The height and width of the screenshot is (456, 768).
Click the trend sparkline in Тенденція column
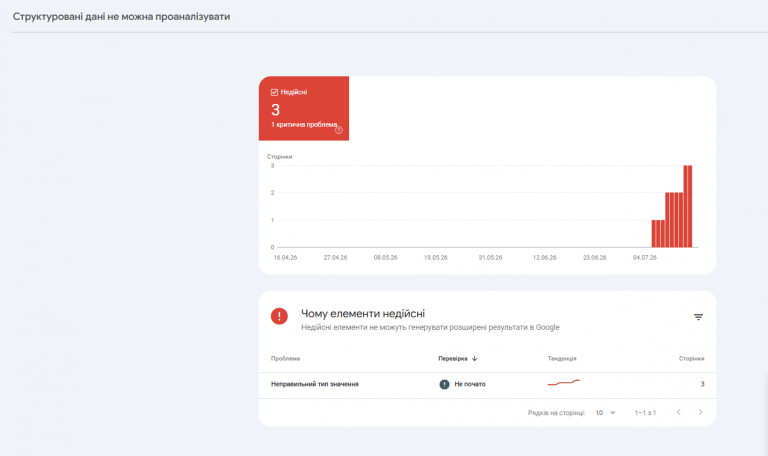563,382
